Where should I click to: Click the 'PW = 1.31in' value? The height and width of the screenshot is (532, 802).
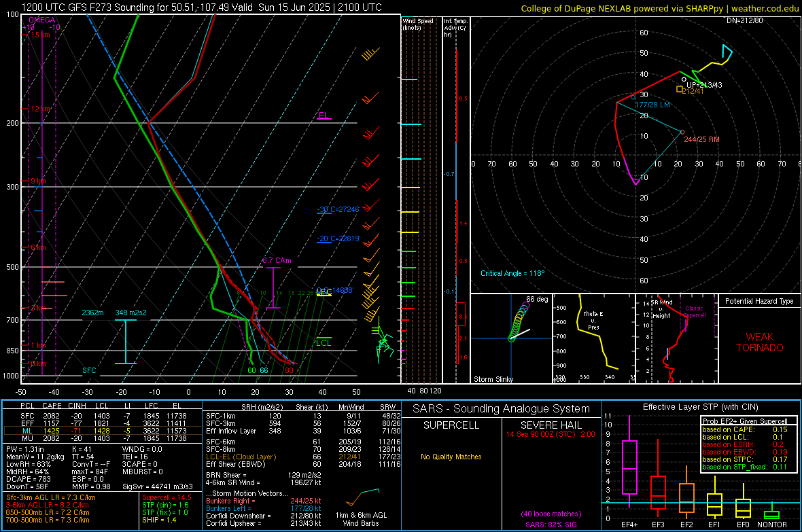(x=25, y=449)
